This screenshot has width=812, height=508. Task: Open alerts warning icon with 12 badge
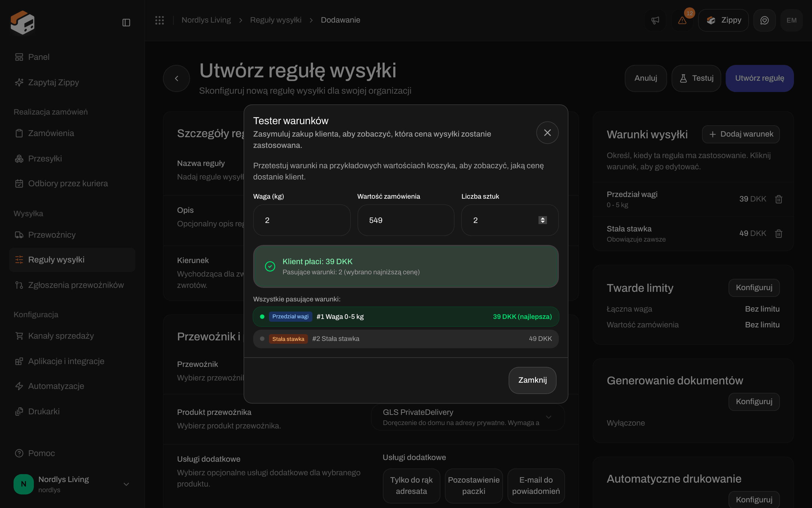(682, 21)
